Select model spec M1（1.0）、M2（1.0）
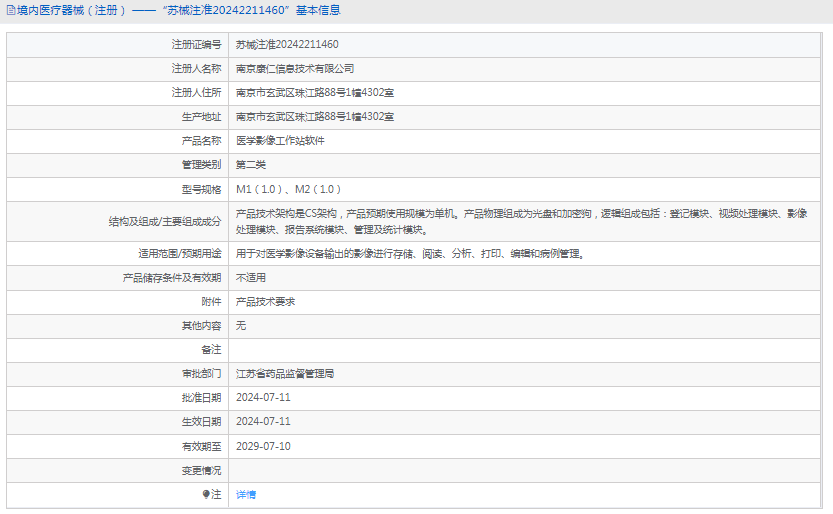This screenshot has height=514, width=833. tap(288, 189)
